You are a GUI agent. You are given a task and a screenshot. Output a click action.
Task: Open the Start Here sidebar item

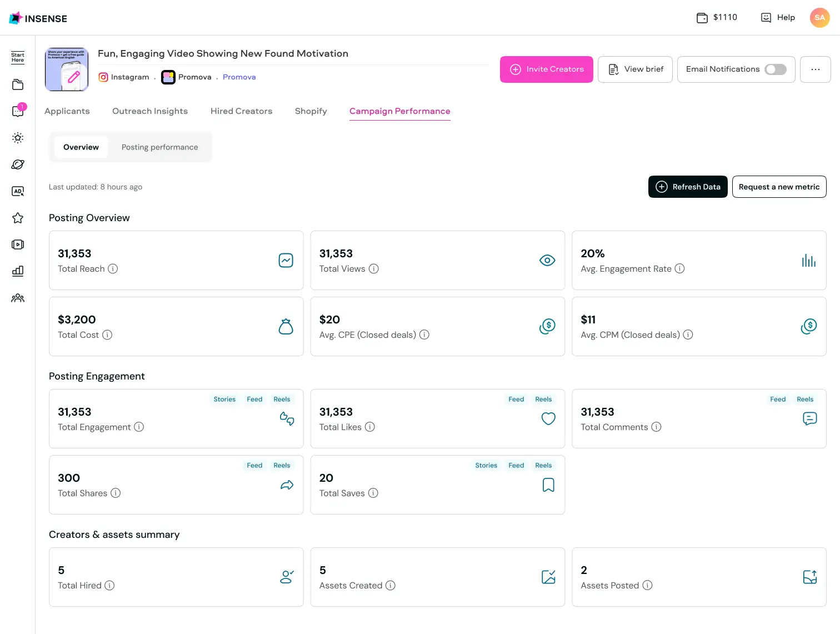[18, 58]
